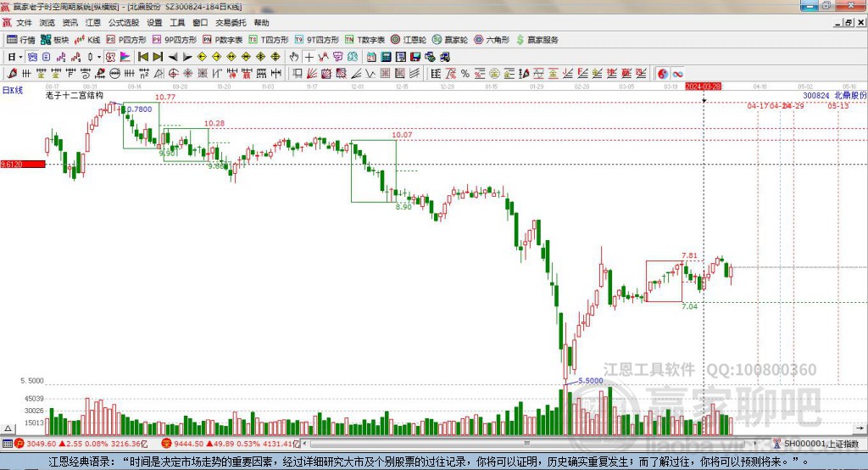
Task: Click the infinity loop icon
Action: [x=677, y=73]
